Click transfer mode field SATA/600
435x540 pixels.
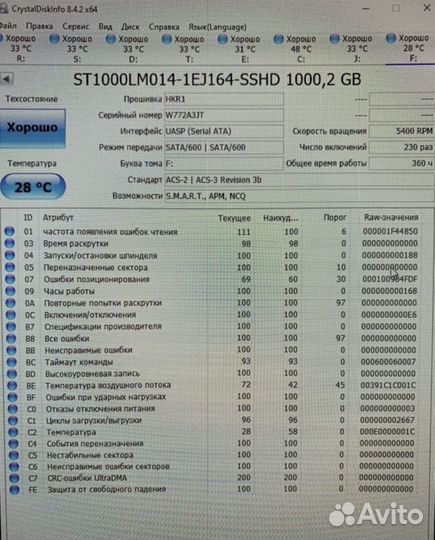point(224,147)
